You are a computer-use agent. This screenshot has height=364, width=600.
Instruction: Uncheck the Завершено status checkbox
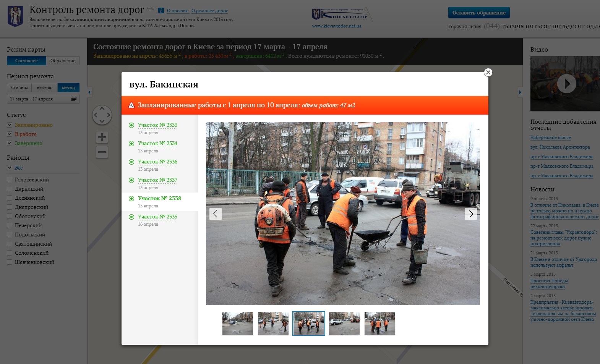(10, 143)
